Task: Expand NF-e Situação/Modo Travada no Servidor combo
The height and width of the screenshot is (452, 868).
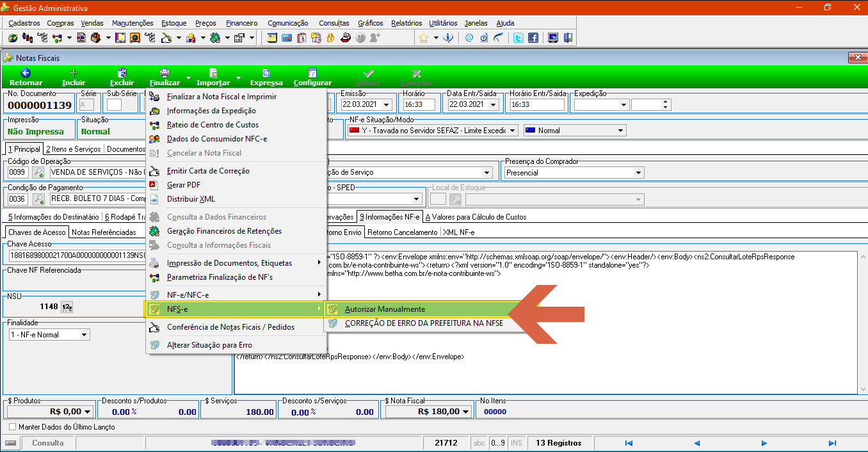Action: (513, 131)
